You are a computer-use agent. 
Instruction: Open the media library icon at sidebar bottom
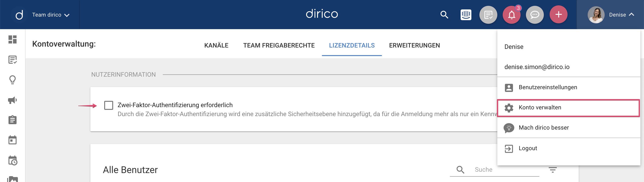tap(13, 179)
